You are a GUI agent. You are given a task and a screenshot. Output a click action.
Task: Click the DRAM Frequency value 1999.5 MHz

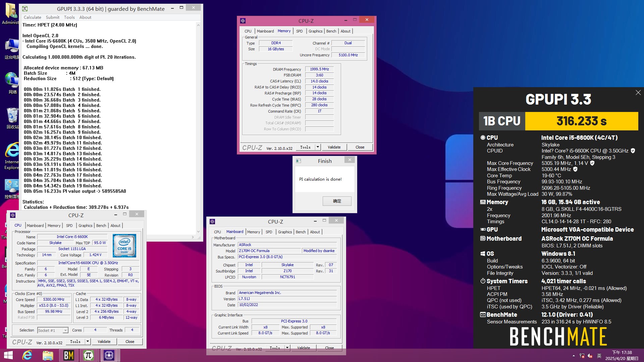click(x=319, y=69)
